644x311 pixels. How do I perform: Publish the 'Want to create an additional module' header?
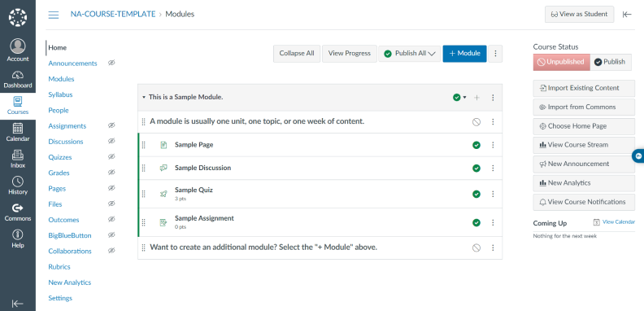[x=476, y=247]
